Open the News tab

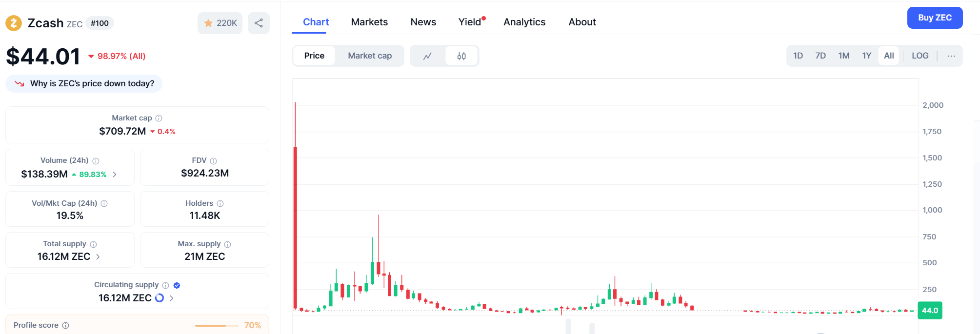pyautogui.click(x=423, y=22)
